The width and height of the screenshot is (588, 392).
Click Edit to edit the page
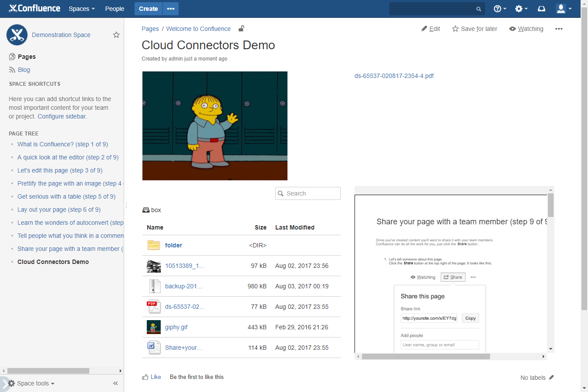click(431, 29)
